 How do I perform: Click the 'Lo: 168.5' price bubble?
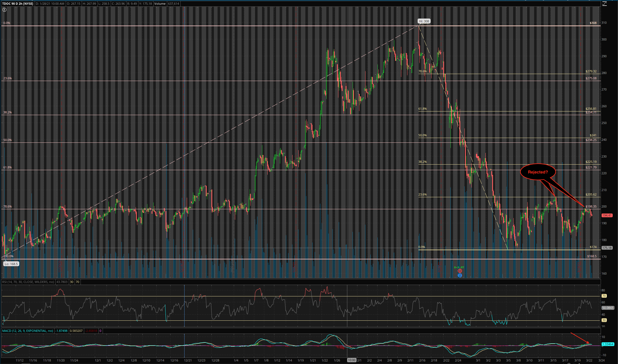[11, 264]
